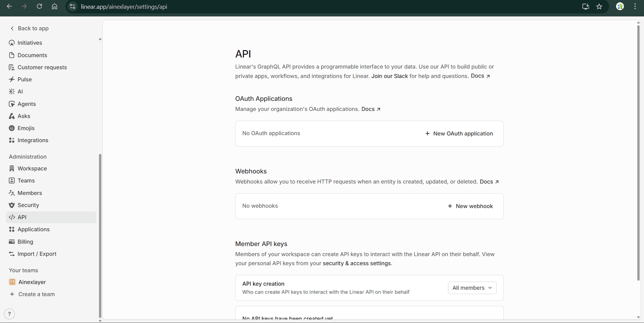
Task: Click the New webhook button
Action: [470, 206]
